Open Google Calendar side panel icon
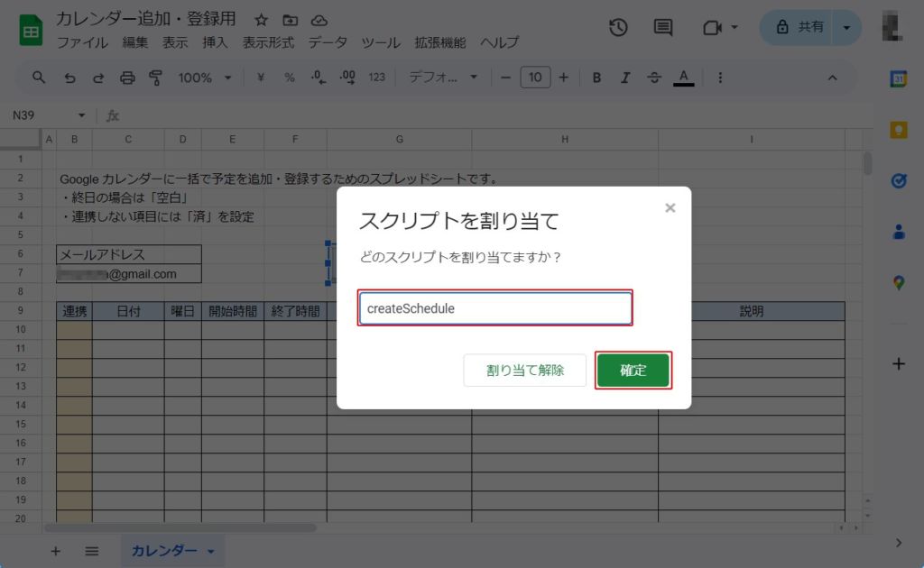The height and width of the screenshot is (568, 924). pos(898,79)
